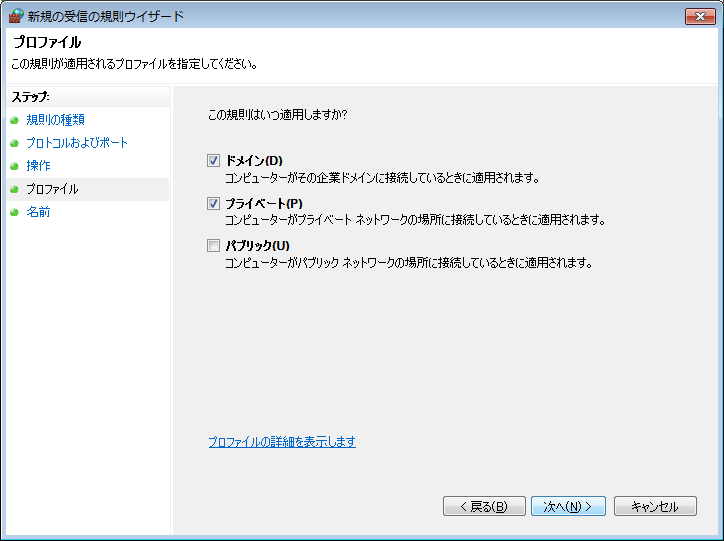Click the question この規則はいつ適用しますか?
The image size is (724, 541).
pos(278,114)
